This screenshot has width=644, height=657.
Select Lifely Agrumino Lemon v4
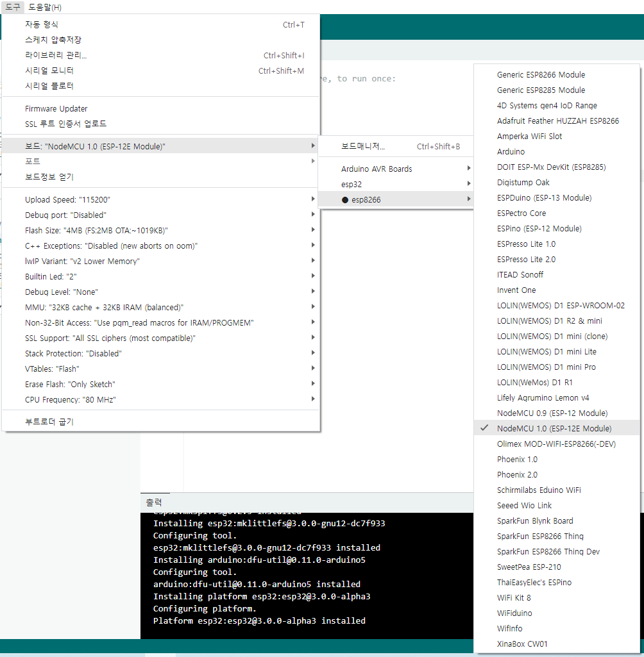(557, 397)
